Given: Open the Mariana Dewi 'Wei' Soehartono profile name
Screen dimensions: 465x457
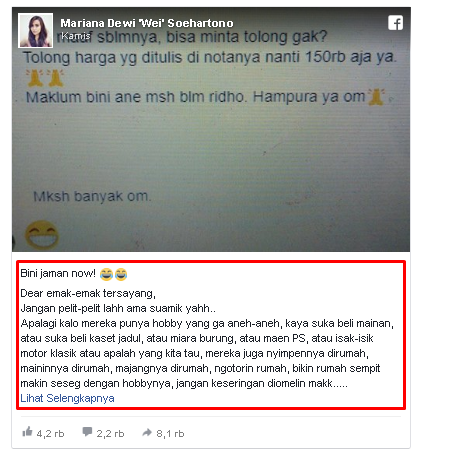Looking at the screenshot, I should (x=147, y=23).
